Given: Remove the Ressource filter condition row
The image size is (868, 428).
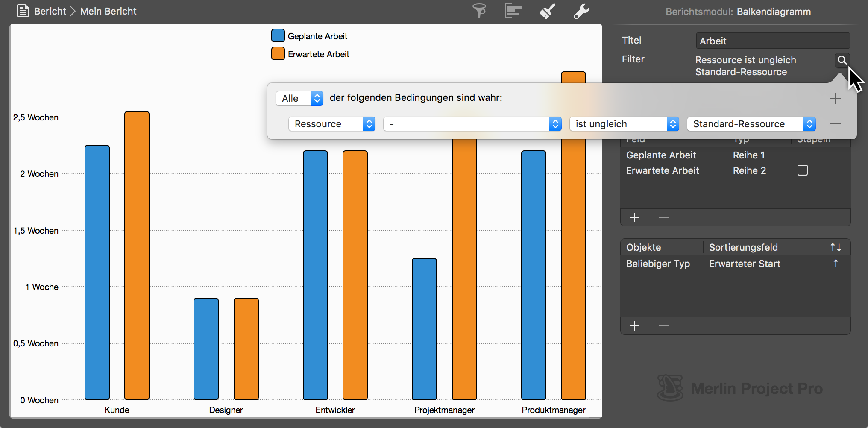Looking at the screenshot, I should coord(835,124).
